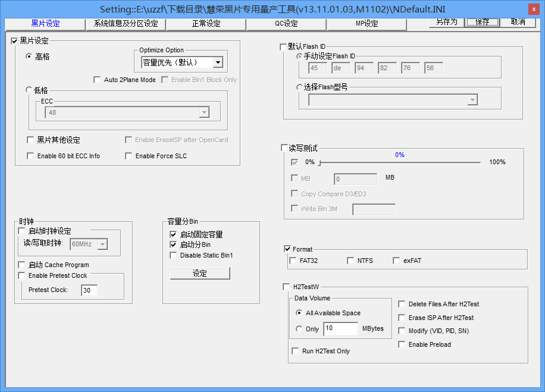
Task: Check Modify (VID, PID, SN)
Action: (402, 331)
